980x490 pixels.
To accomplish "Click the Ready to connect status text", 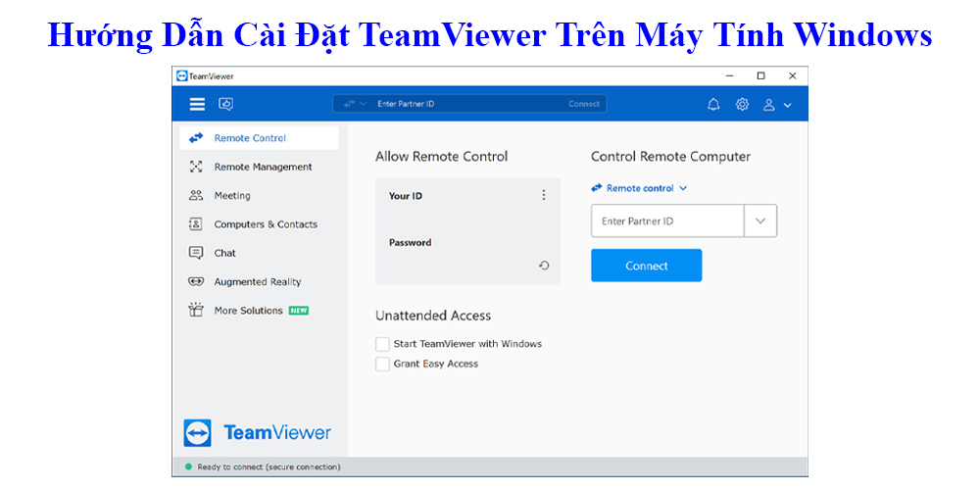I will click(x=269, y=466).
